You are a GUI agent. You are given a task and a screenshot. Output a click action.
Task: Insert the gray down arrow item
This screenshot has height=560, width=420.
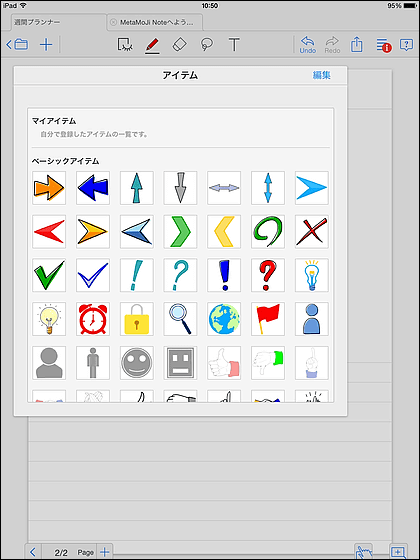[x=180, y=188]
